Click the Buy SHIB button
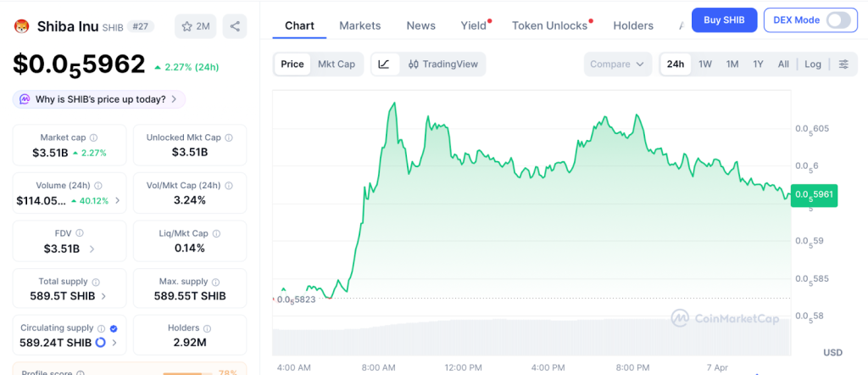The image size is (868, 375). [x=724, y=20]
